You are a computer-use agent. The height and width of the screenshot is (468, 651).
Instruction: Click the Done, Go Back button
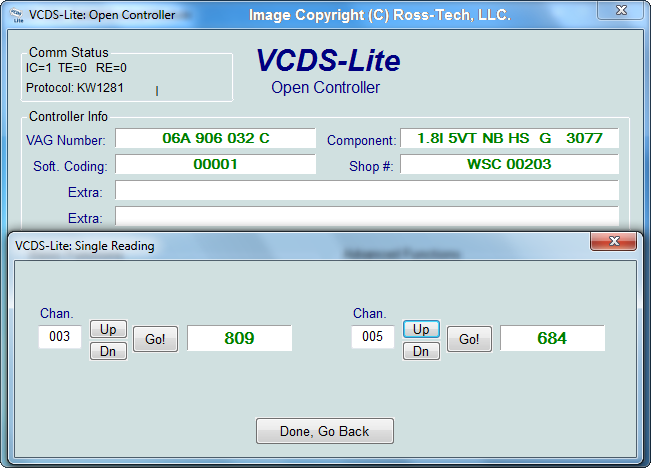pos(325,431)
